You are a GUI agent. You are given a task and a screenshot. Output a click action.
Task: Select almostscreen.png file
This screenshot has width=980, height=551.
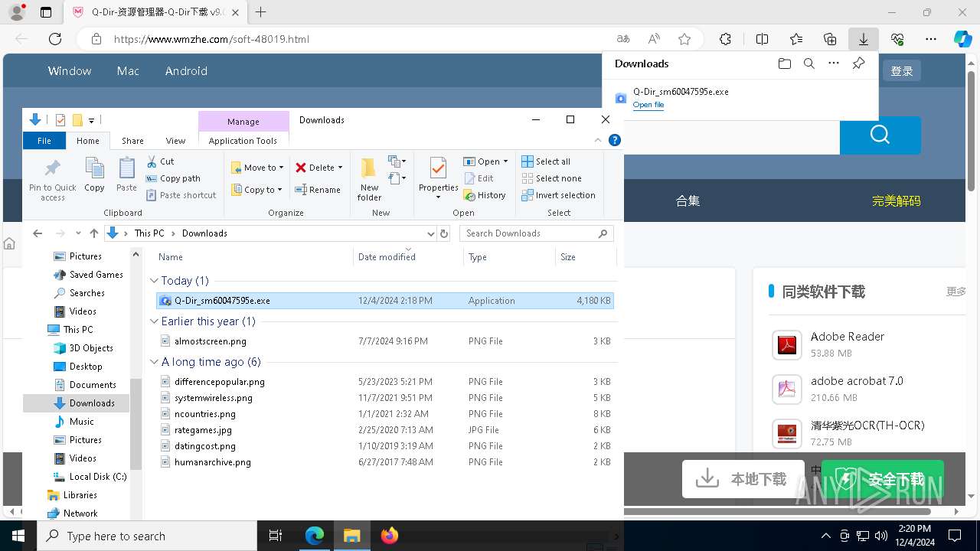pyautogui.click(x=384, y=341)
